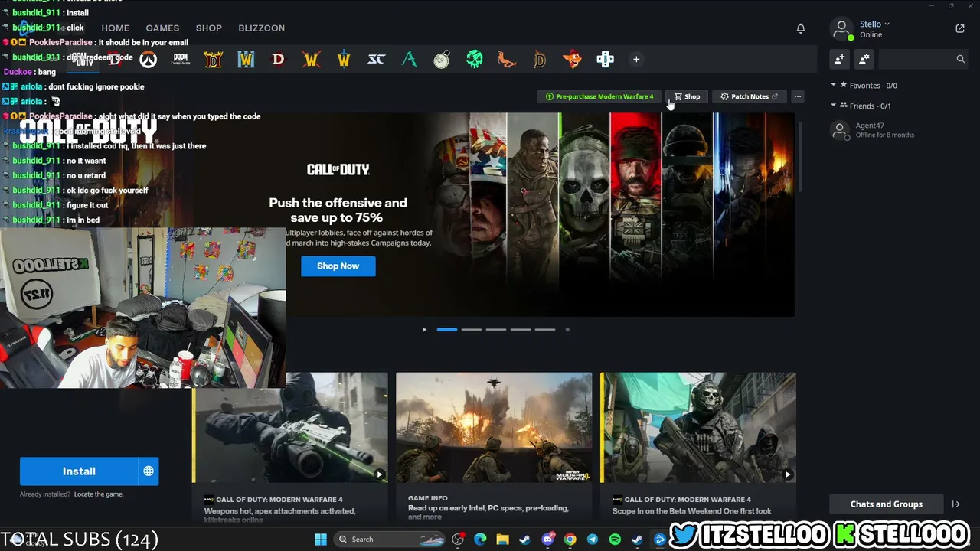Open the Blizzard Arcade Collection icon
The width and height of the screenshot is (980, 551).
click(x=605, y=59)
